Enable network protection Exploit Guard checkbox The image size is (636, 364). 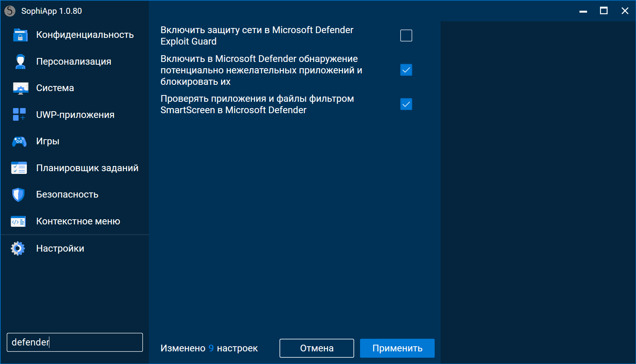406,35
